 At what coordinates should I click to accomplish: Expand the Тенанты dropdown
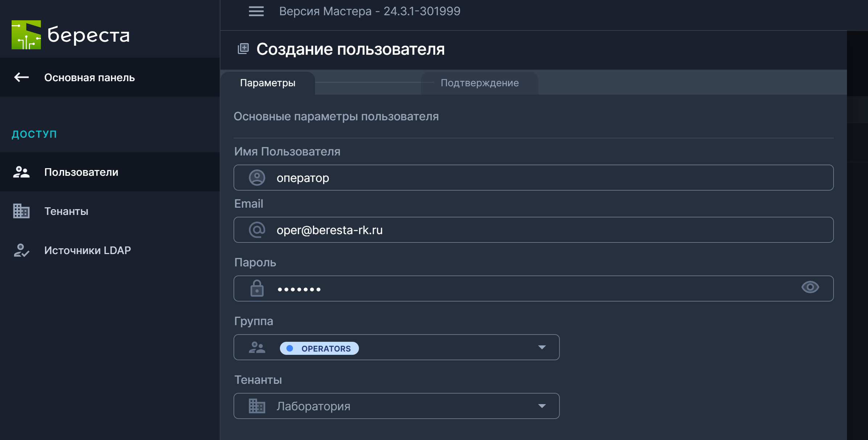[x=542, y=406]
